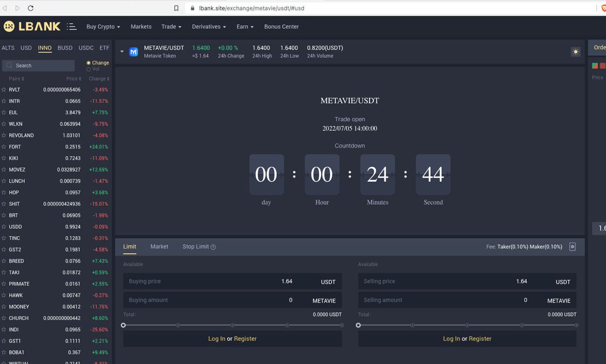Favorite the FORT trading pair star
The height and width of the screenshot is (364, 606).
(x=5, y=146)
